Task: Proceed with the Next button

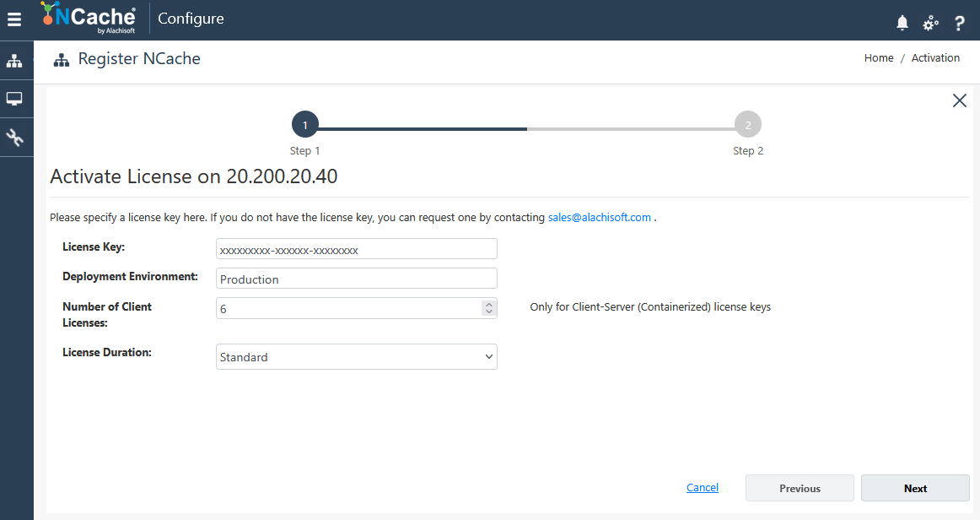Action: pyautogui.click(x=916, y=488)
